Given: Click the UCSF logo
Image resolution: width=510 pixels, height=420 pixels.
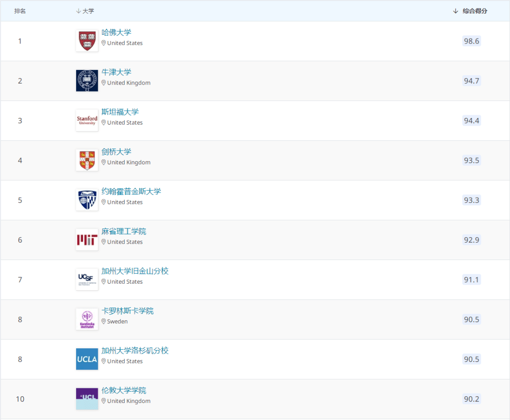Looking at the screenshot, I should [87, 279].
